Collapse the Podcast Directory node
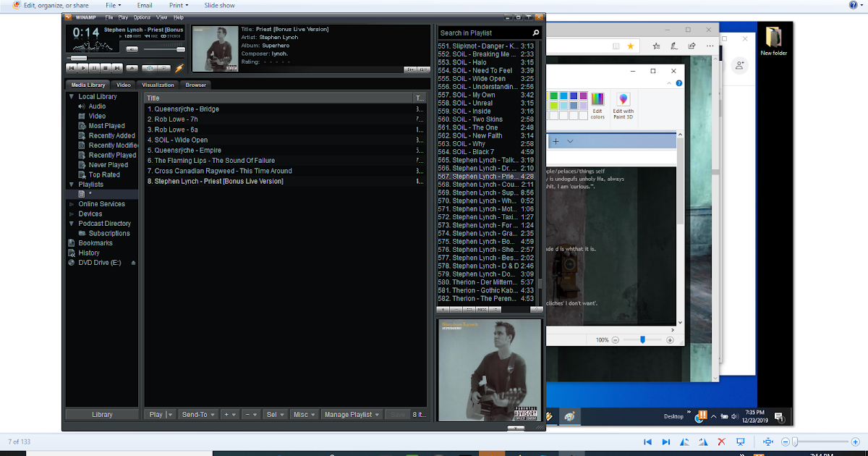This screenshot has height=456, width=868. pos(72,224)
